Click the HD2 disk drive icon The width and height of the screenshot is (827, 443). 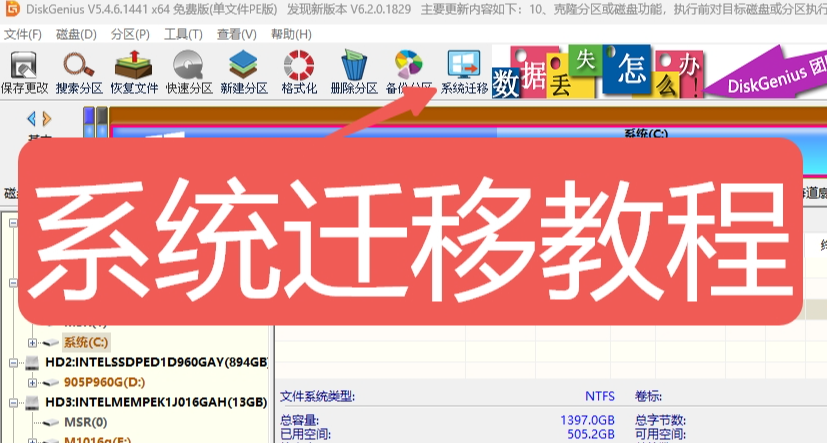pos(32,363)
